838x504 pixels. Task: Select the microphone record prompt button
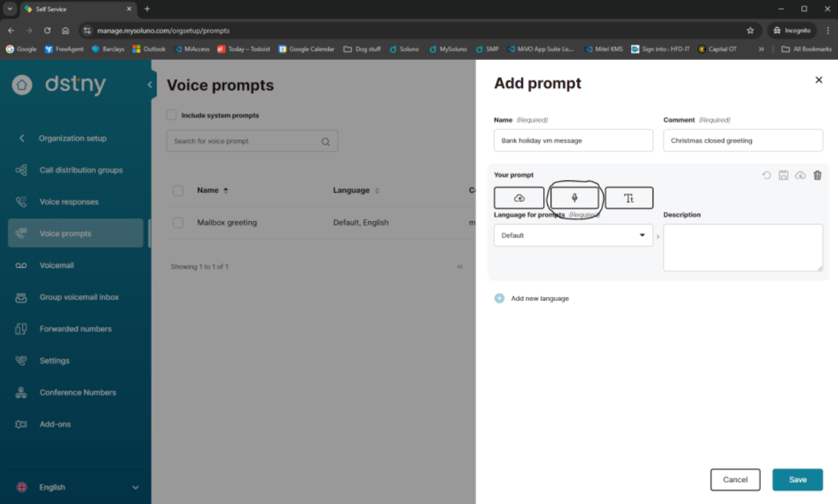(574, 198)
